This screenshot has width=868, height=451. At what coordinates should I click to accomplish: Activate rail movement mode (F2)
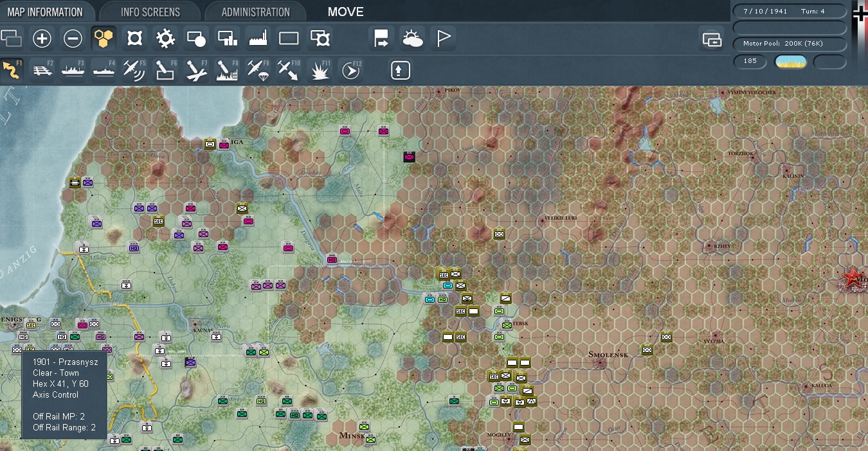pyautogui.click(x=42, y=70)
